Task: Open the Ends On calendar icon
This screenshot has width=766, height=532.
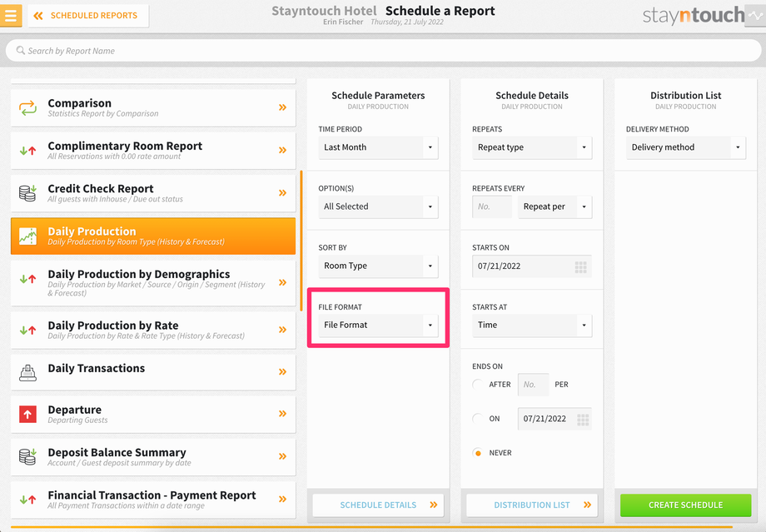Action: coord(583,419)
